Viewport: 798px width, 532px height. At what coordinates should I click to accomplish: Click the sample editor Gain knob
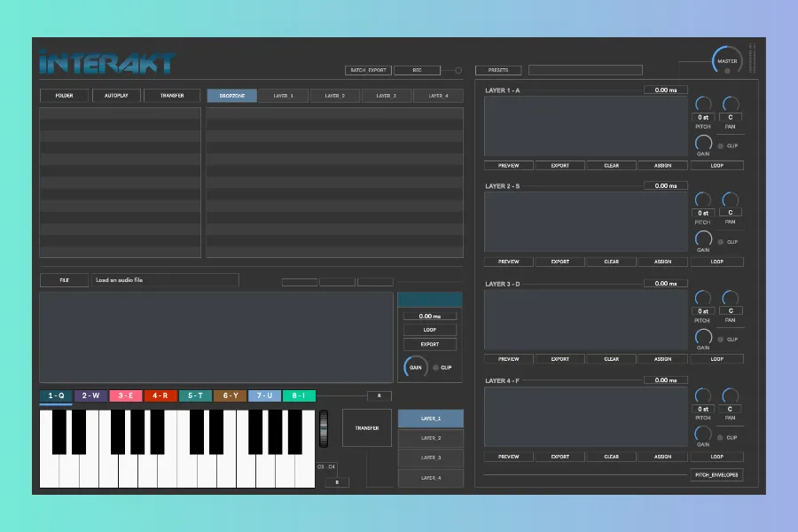(x=415, y=366)
